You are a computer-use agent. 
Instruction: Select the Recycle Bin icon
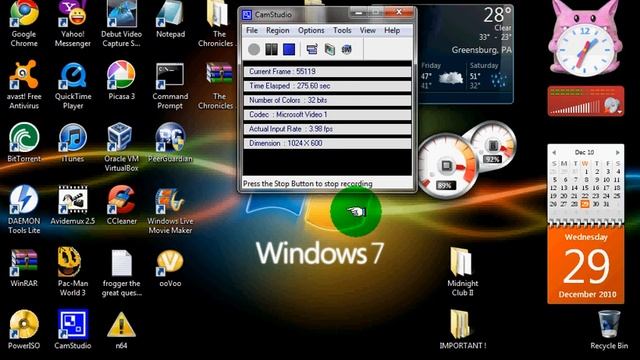tap(609, 329)
